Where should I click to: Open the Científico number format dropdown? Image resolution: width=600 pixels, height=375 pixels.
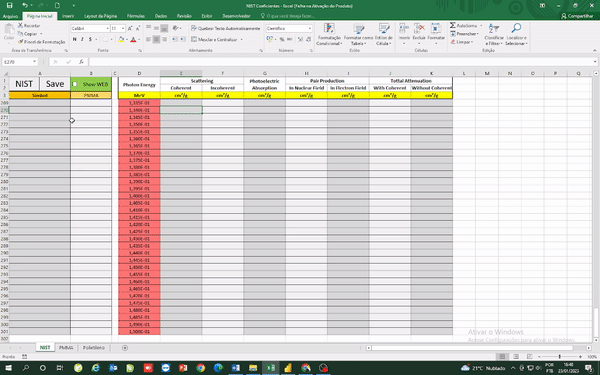(x=309, y=29)
